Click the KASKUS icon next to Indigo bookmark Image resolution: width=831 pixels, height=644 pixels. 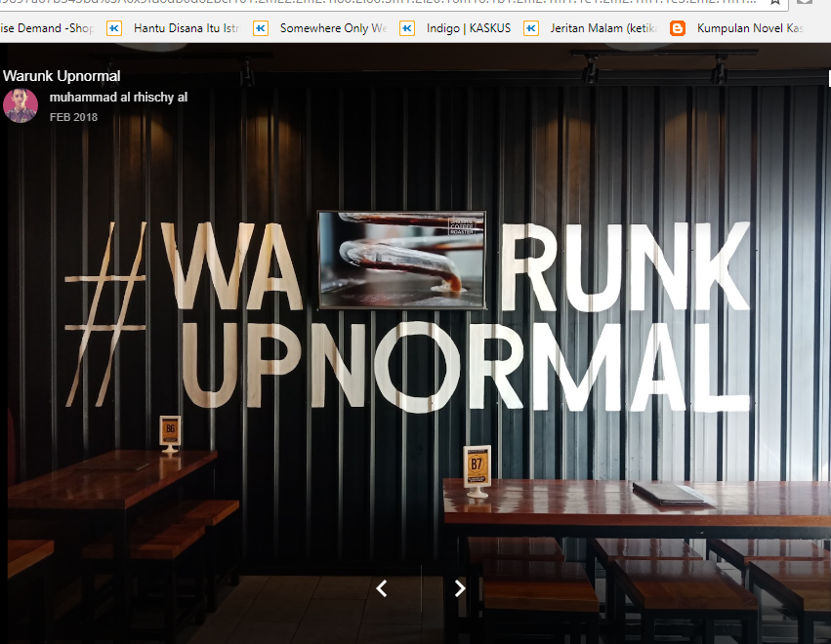[406, 29]
